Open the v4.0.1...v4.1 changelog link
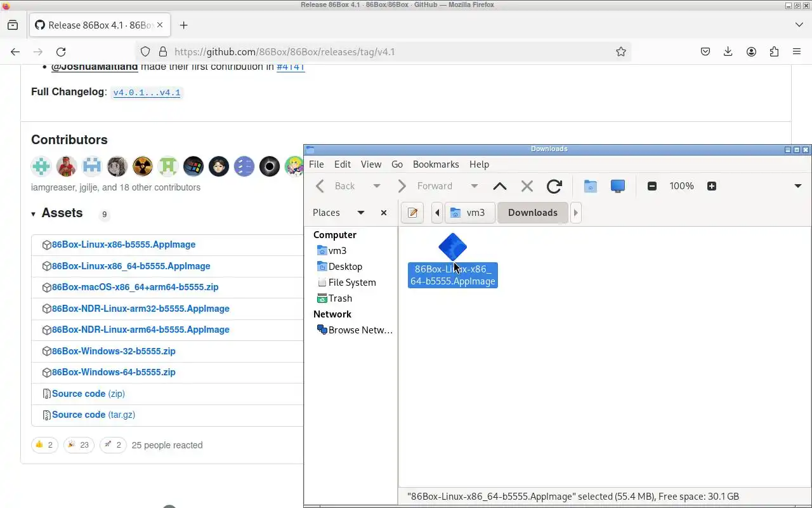Screen dimensions: 812x508 147,93
